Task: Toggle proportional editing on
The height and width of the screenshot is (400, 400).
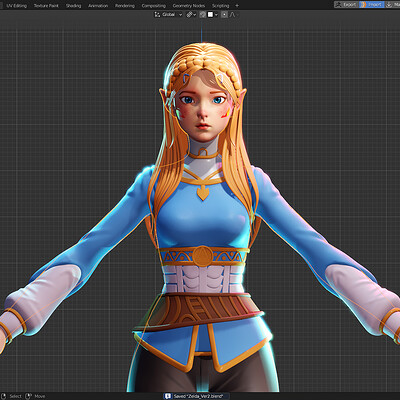Action: coord(224,15)
